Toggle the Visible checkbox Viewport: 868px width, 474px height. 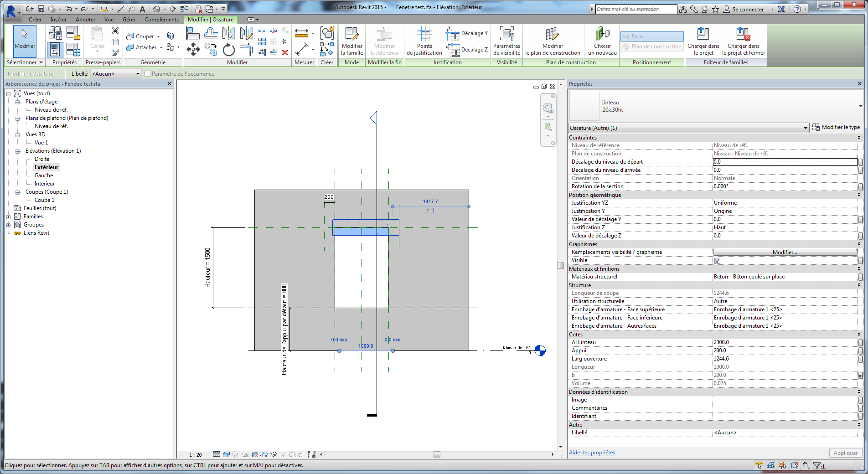[717, 261]
